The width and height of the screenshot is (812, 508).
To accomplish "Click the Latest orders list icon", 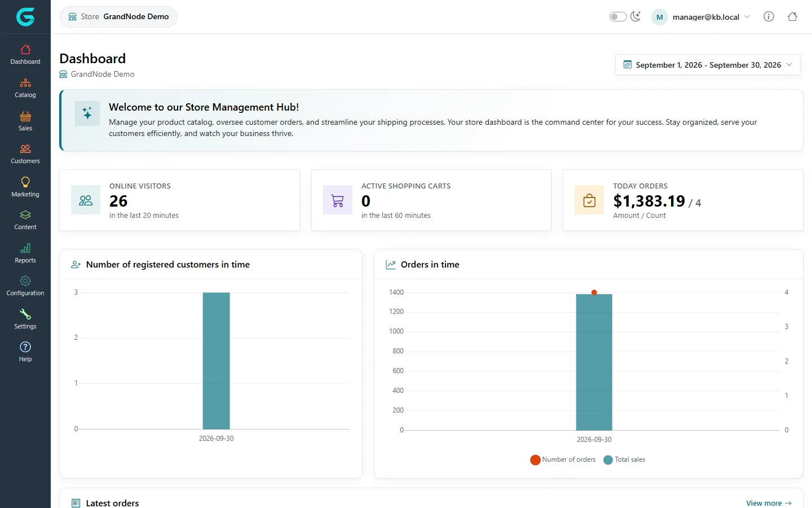I will (76, 503).
